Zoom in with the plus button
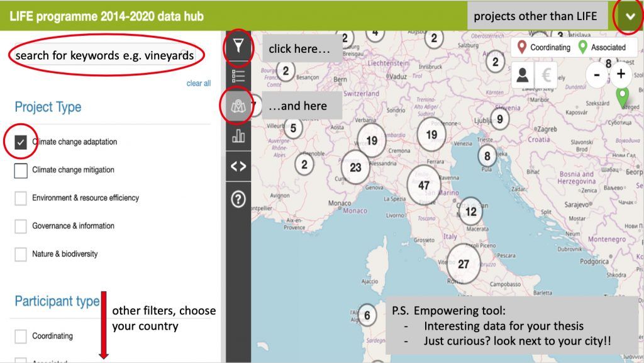644x363 pixels. tap(621, 74)
